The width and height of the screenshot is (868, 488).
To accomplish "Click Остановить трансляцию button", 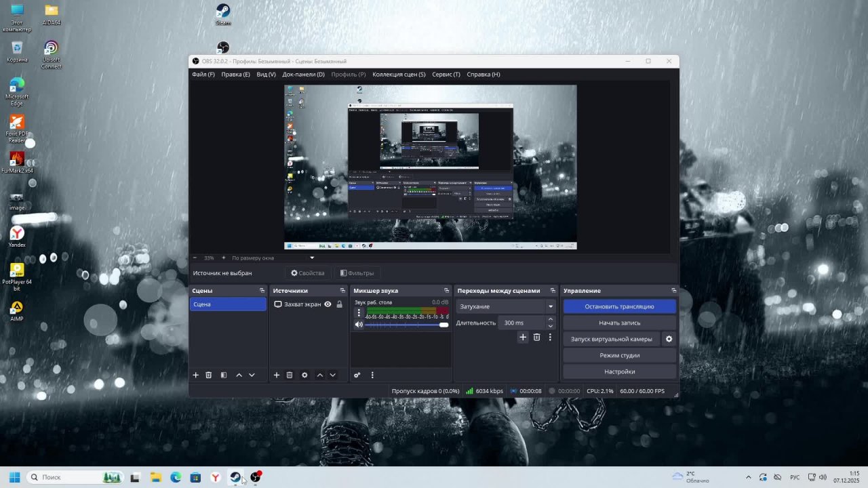I will [619, 306].
